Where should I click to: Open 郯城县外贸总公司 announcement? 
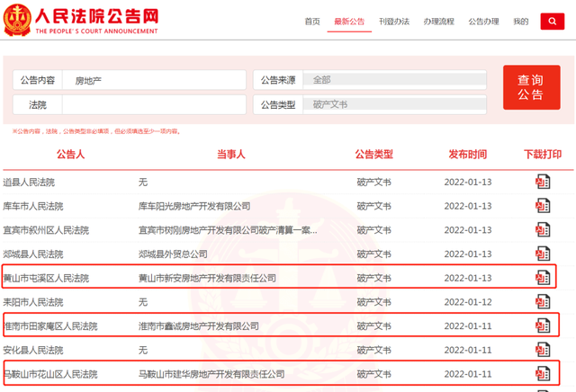[x=173, y=254]
